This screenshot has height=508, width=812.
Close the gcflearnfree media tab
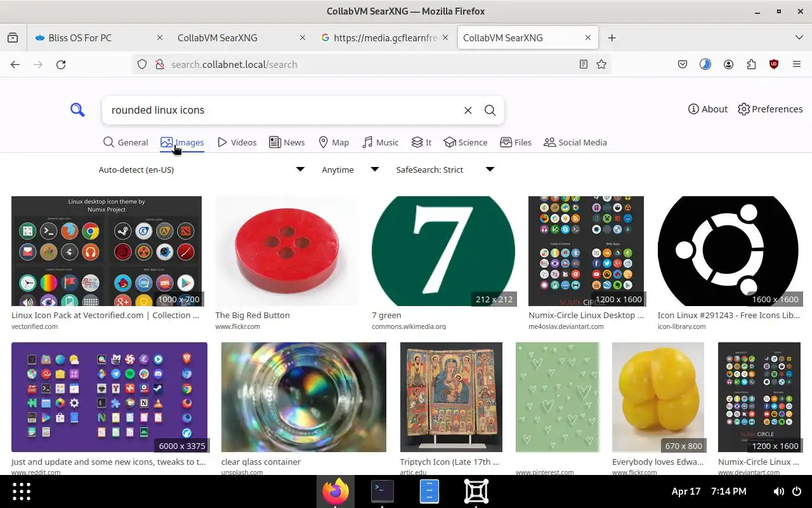click(x=445, y=37)
